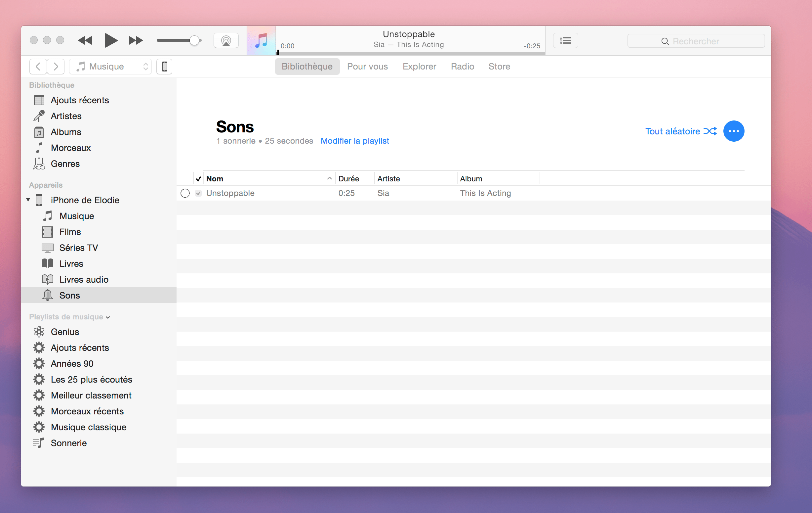Click the fast-forward button

(x=135, y=40)
